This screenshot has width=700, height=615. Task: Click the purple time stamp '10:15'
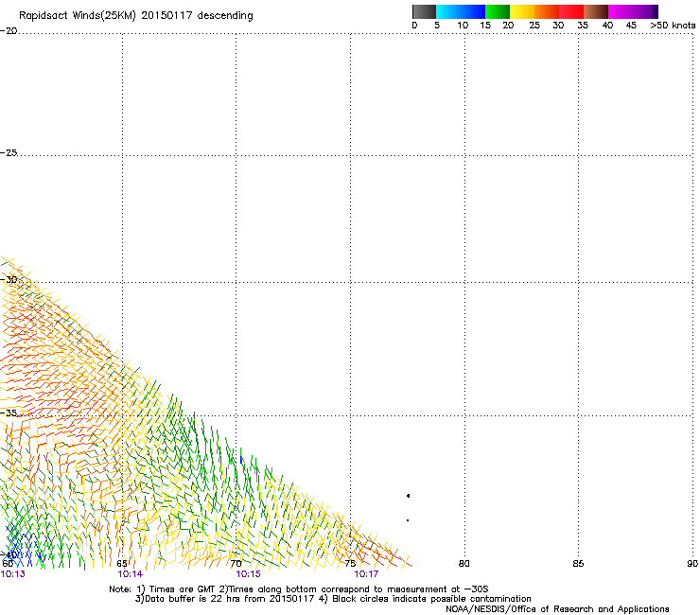tap(248, 574)
